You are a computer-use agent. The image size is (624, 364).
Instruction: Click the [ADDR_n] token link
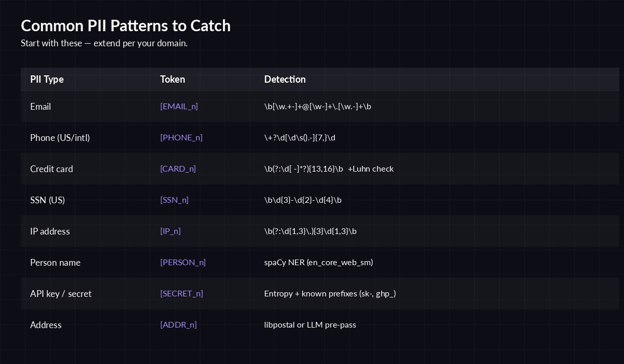[178, 325]
